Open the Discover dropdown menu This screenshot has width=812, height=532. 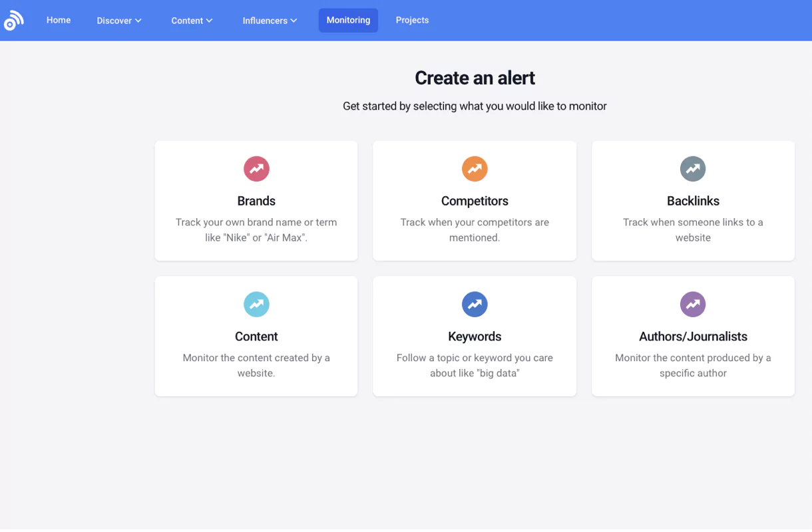[118, 20]
